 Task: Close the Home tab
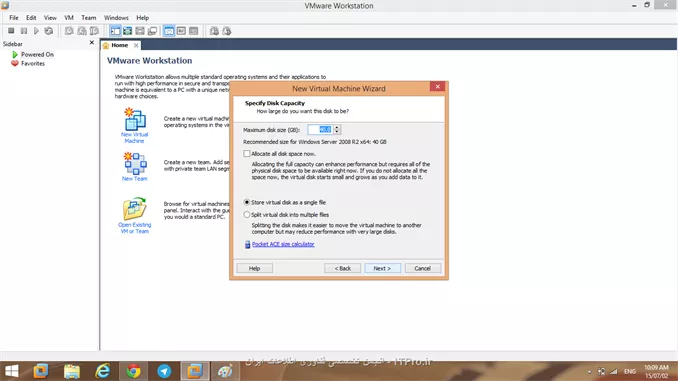[136, 45]
